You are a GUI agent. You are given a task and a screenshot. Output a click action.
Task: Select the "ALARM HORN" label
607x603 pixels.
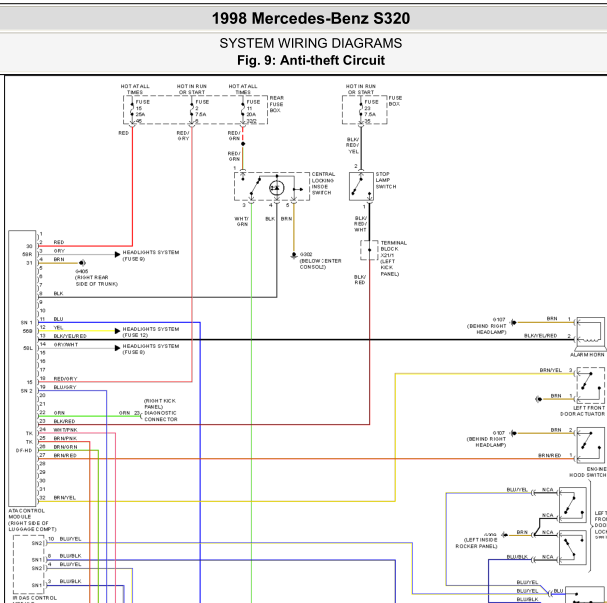[587, 355]
